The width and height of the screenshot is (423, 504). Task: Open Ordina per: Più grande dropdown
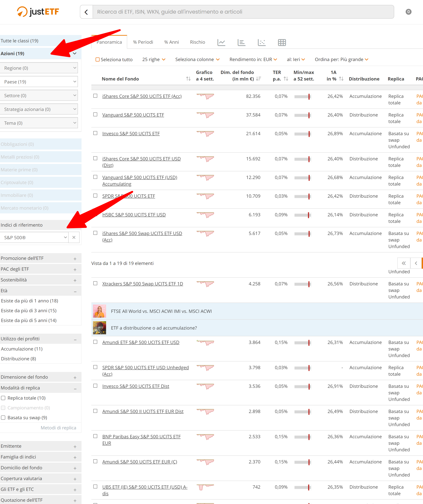click(342, 59)
